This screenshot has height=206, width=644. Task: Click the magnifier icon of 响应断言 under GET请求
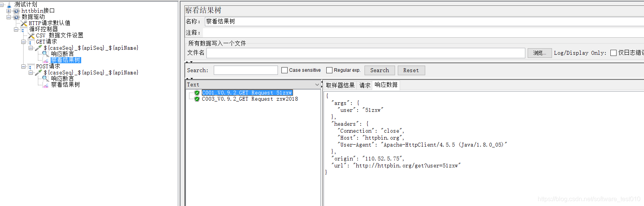(46, 54)
